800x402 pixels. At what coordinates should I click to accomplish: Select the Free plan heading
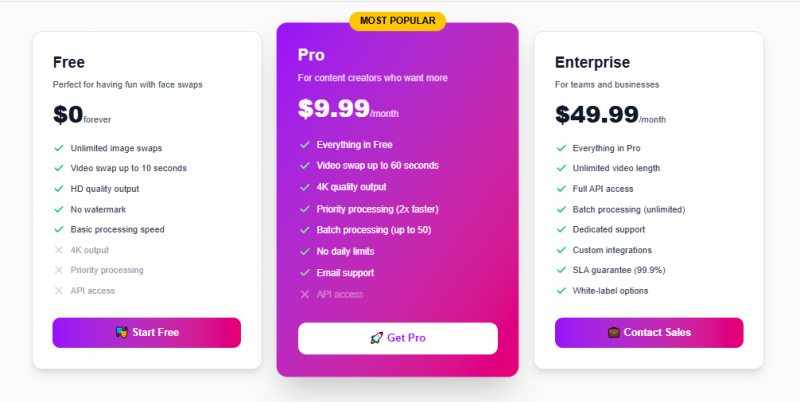tap(69, 62)
